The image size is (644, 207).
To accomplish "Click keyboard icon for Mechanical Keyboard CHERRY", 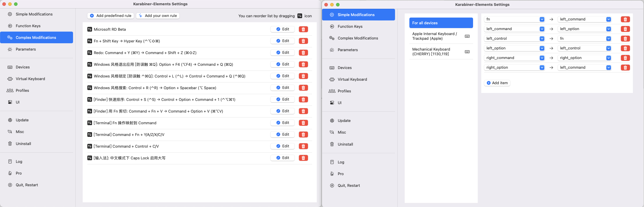I will 467,52.
